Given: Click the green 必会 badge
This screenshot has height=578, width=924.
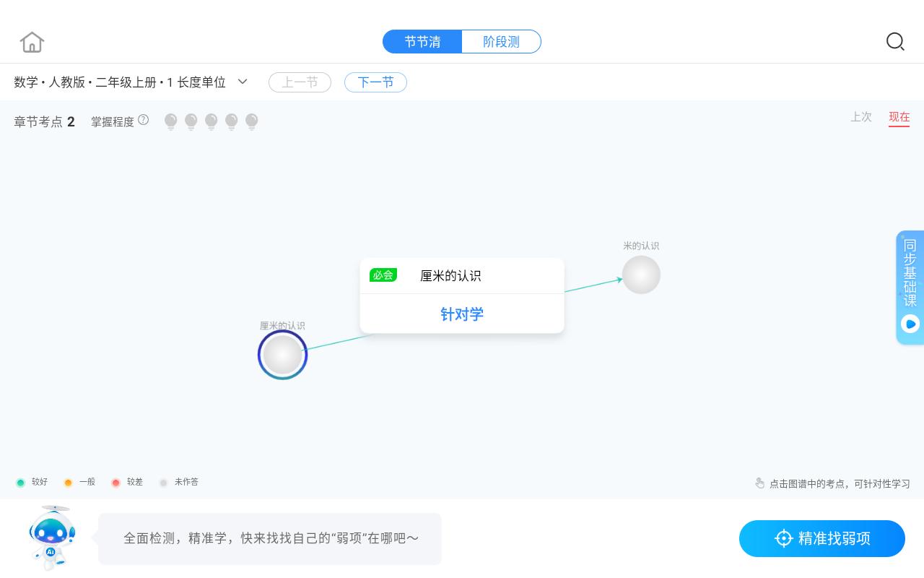Looking at the screenshot, I should [x=383, y=275].
